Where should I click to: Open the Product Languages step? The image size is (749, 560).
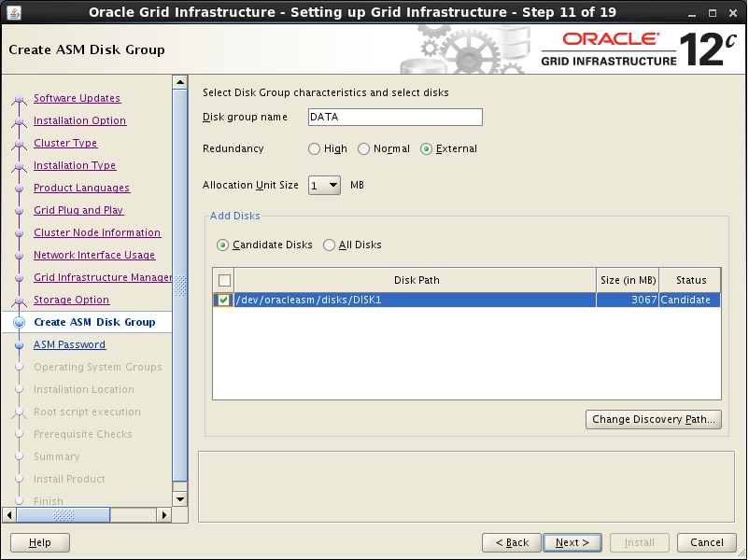coord(81,188)
